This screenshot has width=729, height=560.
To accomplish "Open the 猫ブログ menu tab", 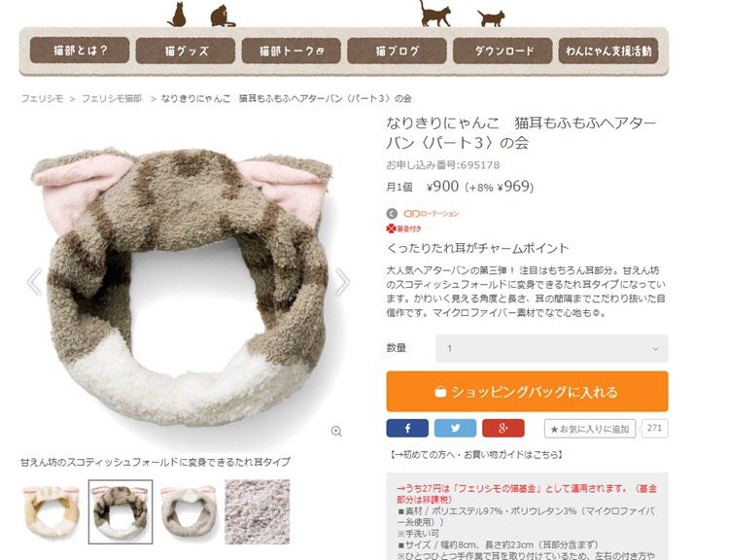I will click(x=397, y=51).
